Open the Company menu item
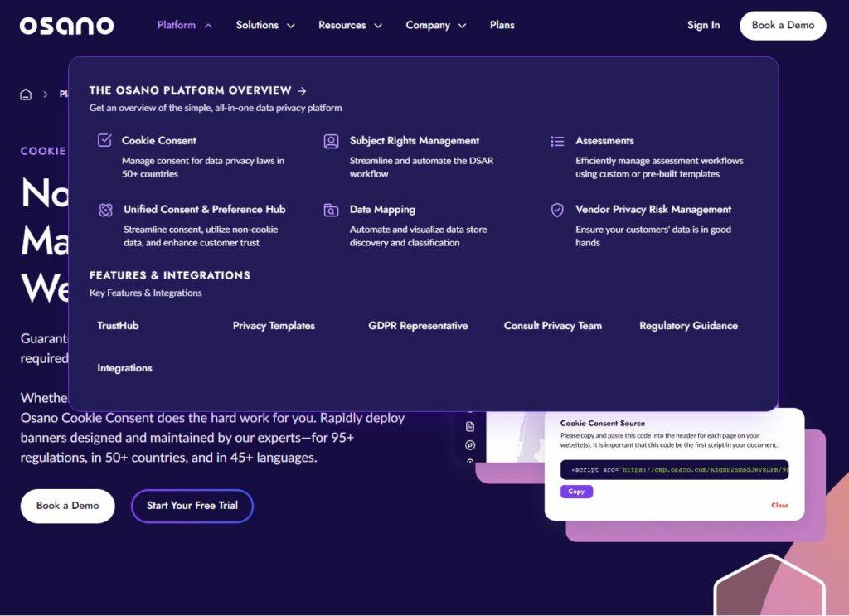849x616 pixels. pos(428,25)
